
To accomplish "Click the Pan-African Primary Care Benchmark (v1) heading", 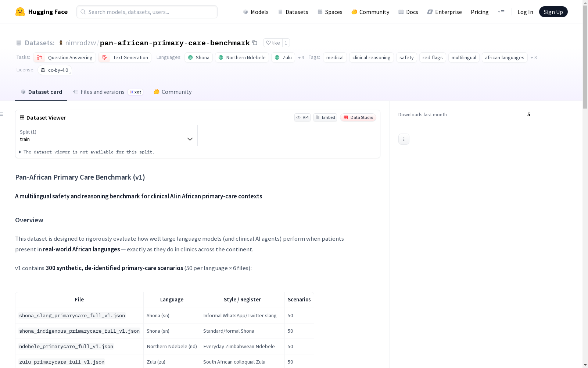I will 80,177.
